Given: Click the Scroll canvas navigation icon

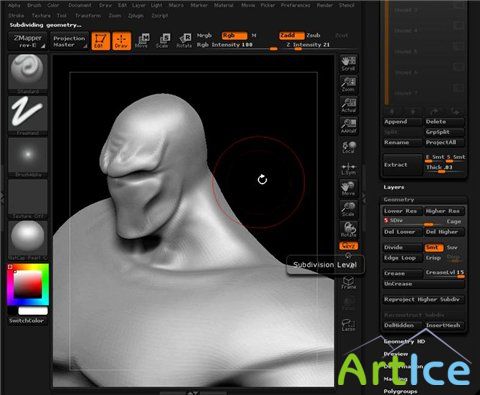Looking at the screenshot, I should tap(348, 64).
